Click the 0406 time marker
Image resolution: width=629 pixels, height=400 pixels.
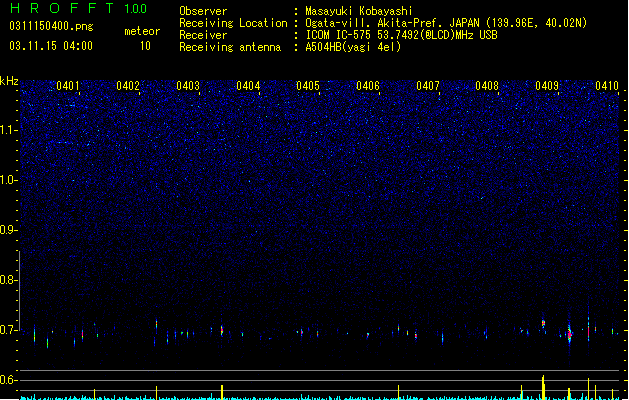[368, 85]
